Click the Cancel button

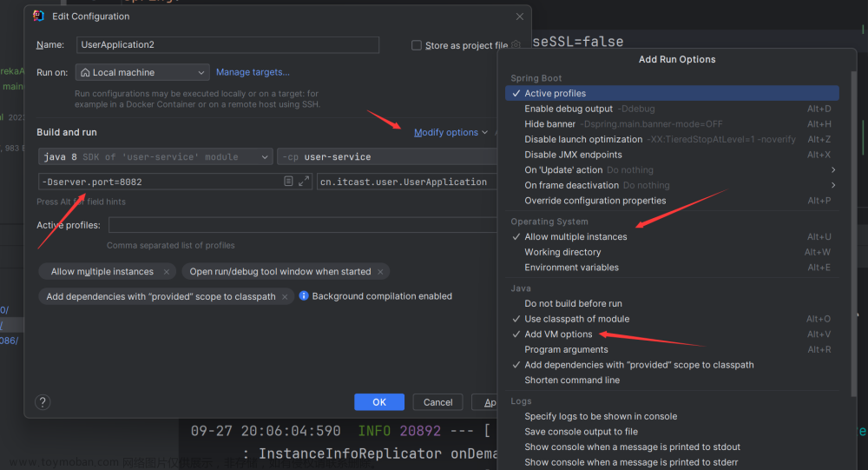[x=437, y=402]
